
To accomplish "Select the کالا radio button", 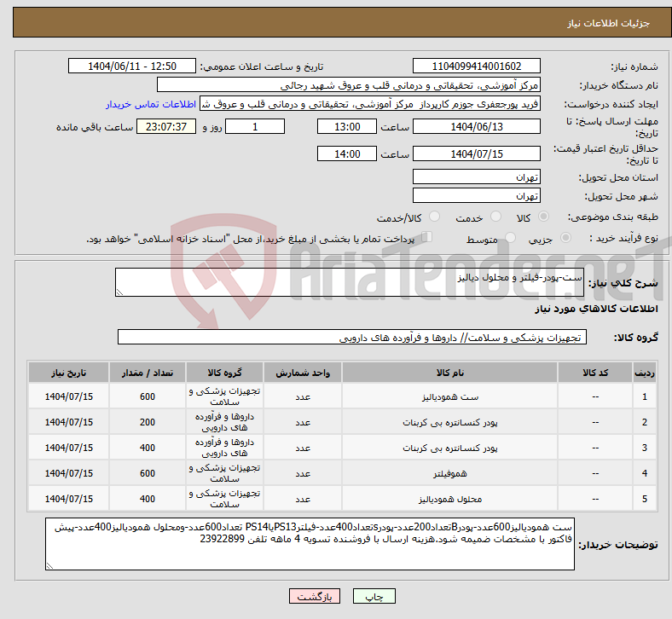I will tap(543, 217).
